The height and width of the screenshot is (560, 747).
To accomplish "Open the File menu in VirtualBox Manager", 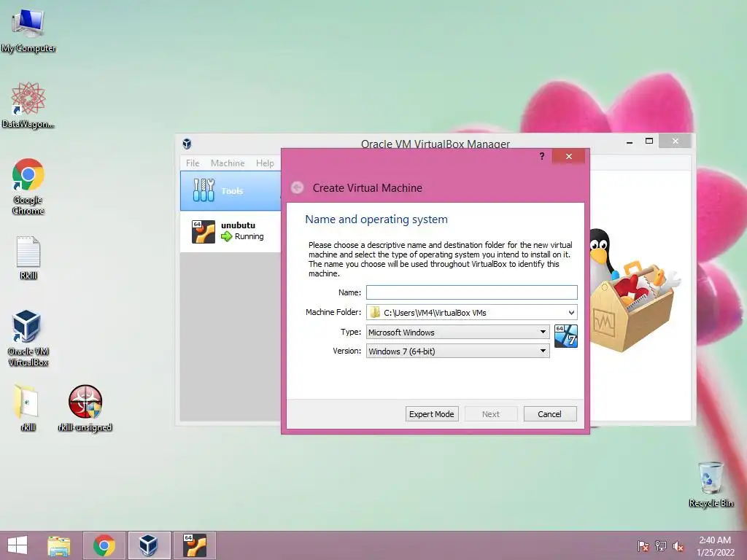I will 193,163.
